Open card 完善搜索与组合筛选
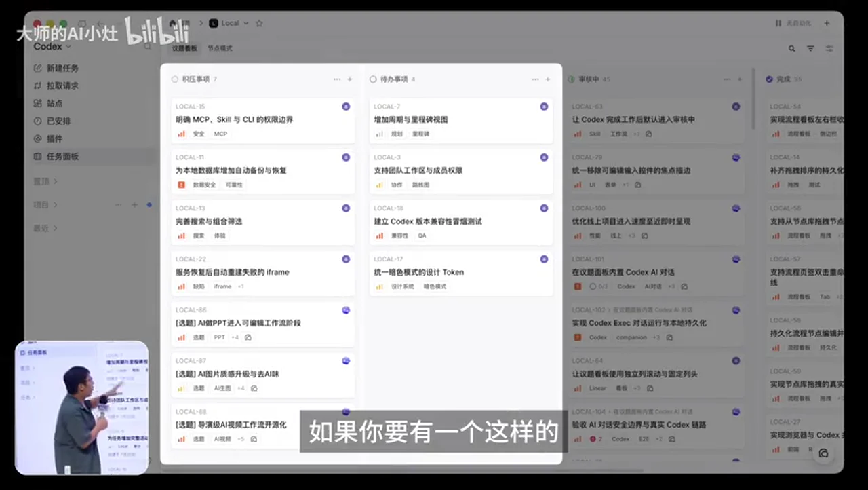868x490 pixels. tap(263, 221)
